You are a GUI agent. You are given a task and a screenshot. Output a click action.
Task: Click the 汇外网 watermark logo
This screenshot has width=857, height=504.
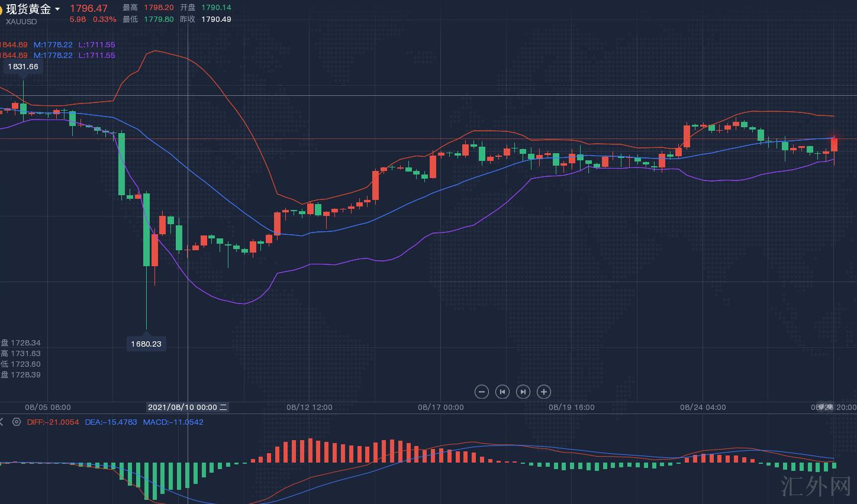click(x=815, y=486)
